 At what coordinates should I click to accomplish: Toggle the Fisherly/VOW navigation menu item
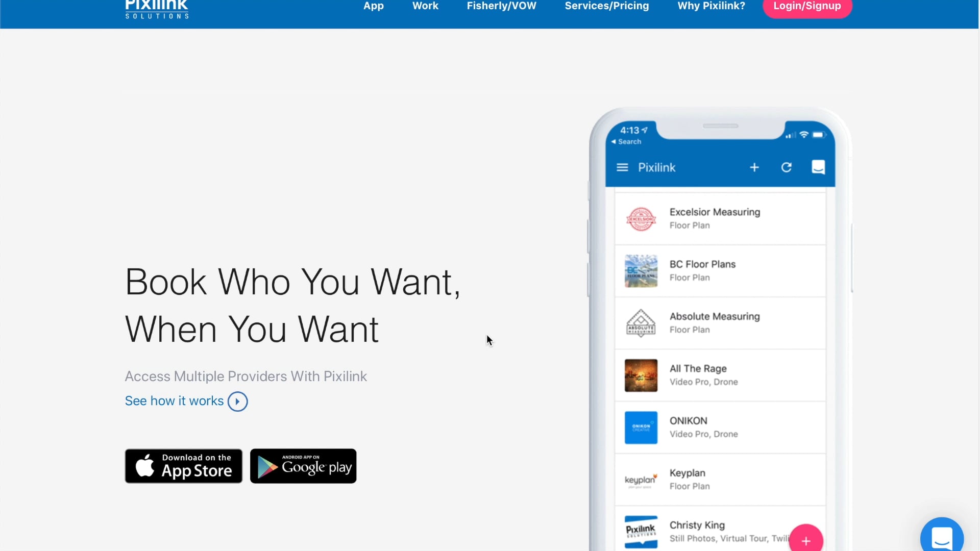501,6
